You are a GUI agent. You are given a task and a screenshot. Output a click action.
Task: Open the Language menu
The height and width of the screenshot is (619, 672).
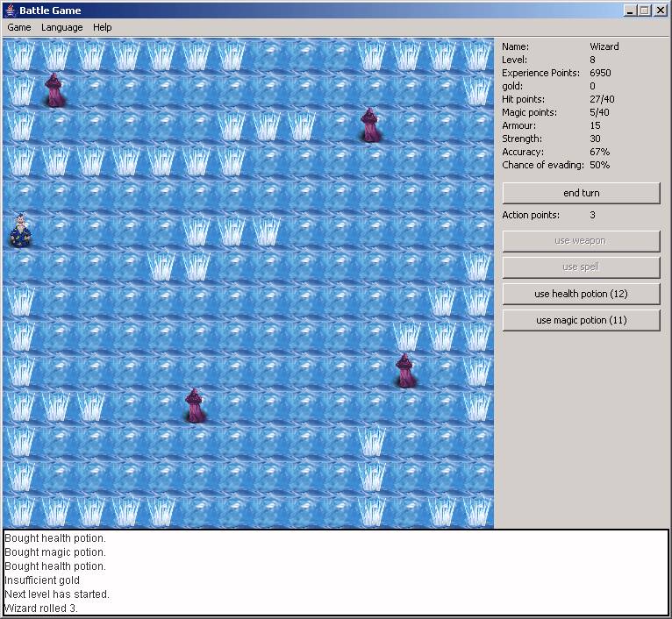click(x=61, y=27)
